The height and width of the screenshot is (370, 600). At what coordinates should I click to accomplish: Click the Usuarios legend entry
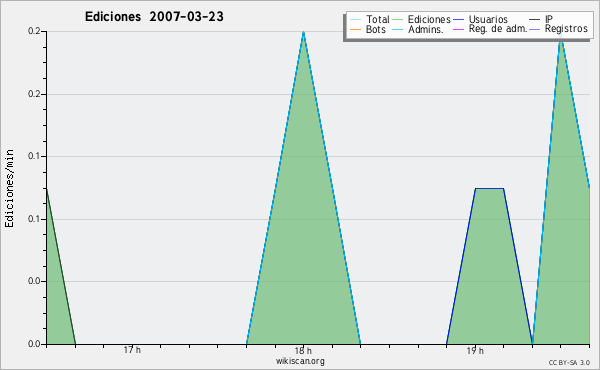coord(480,19)
